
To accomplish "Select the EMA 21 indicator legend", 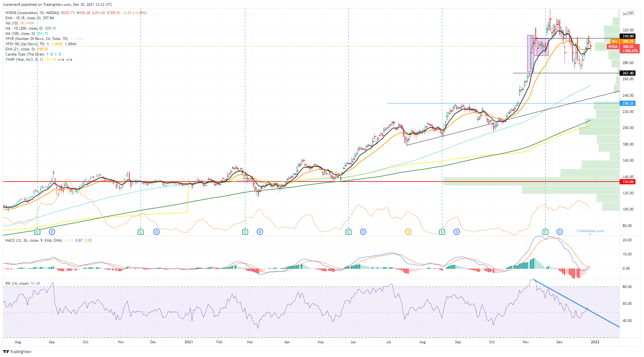I will point(27,49).
